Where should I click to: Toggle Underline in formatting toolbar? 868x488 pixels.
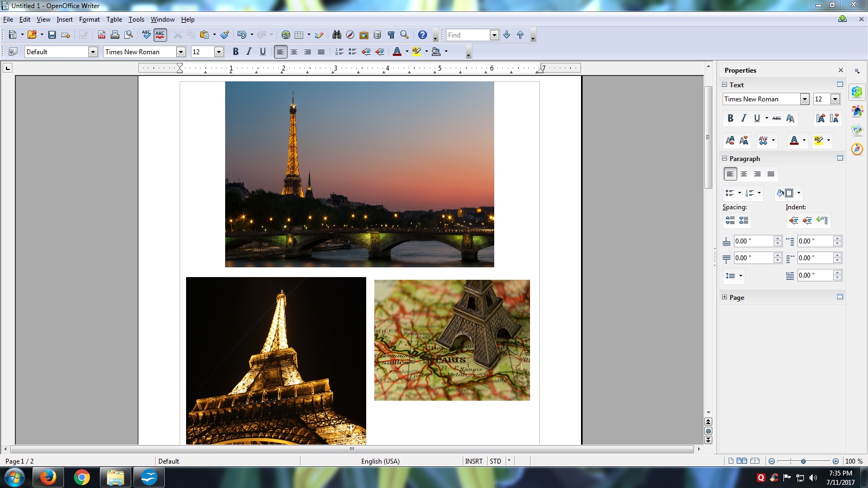(263, 52)
